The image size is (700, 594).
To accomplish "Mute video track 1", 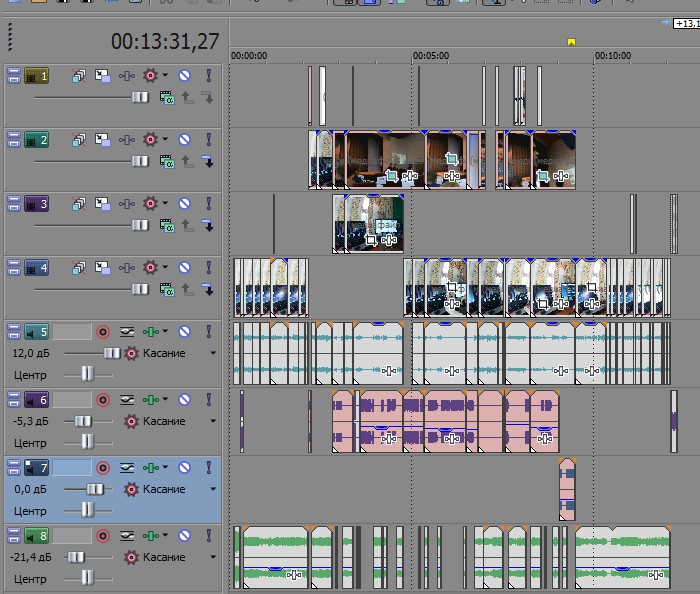I will point(184,76).
